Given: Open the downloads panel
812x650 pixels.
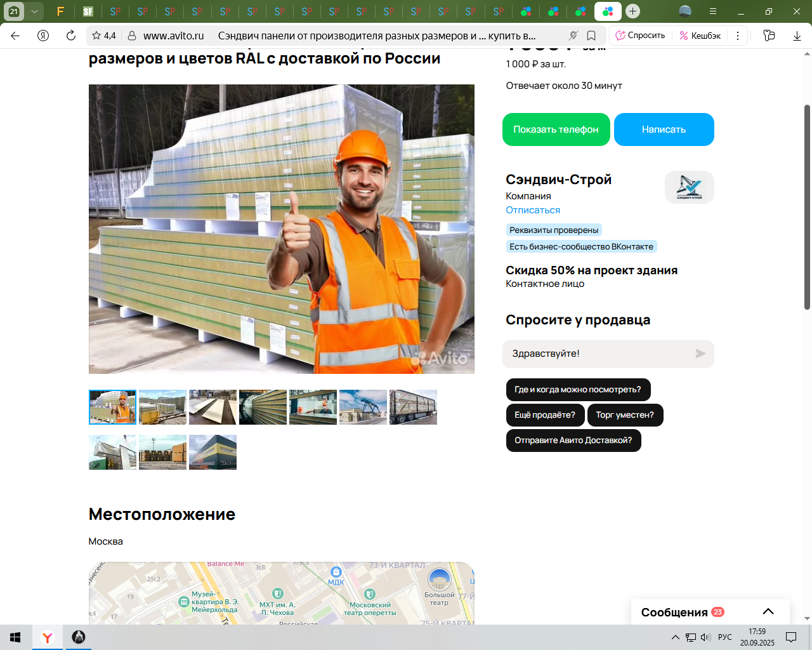Looking at the screenshot, I should pos(797,36).
